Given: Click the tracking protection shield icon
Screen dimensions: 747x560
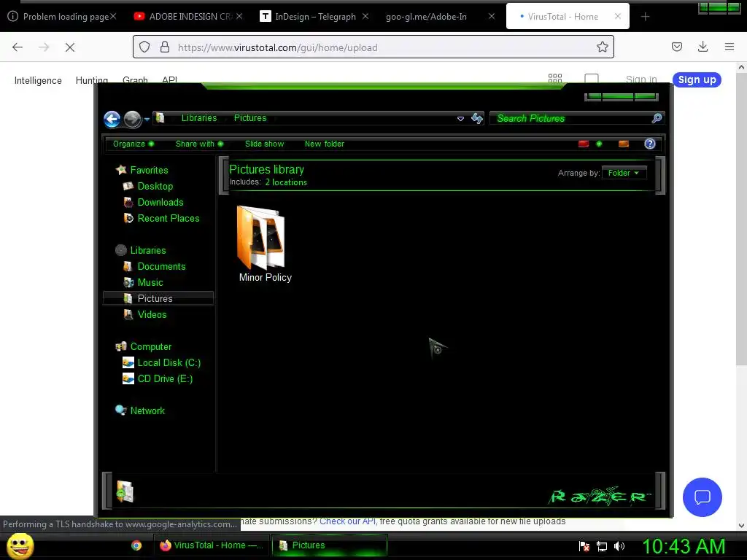Looking at the screenshot, I should pyautogui.click(x=144, y=47).
